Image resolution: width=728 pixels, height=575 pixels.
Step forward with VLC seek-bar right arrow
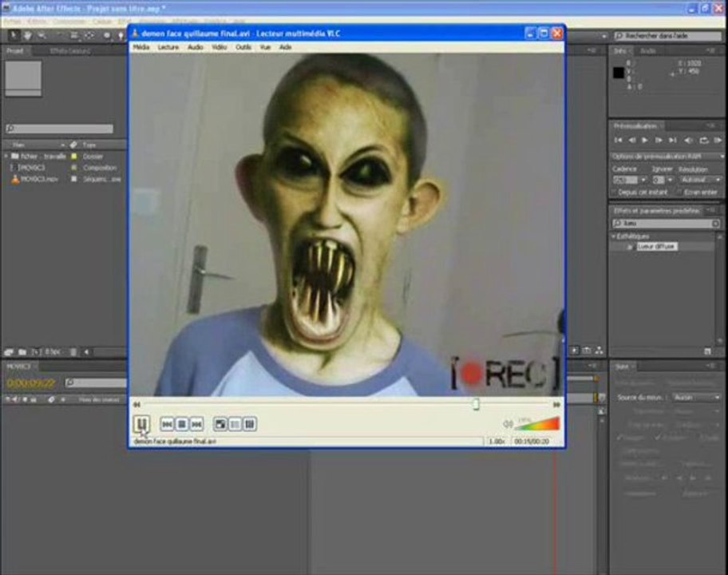pos(556,405)
